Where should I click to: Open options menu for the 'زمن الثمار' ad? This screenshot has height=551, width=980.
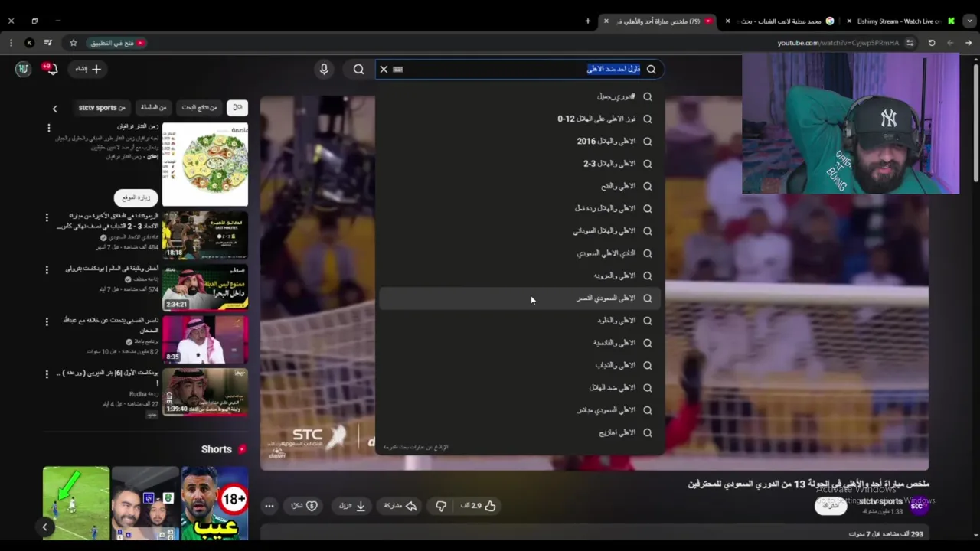pyautogui.click(x=48, y=128)
